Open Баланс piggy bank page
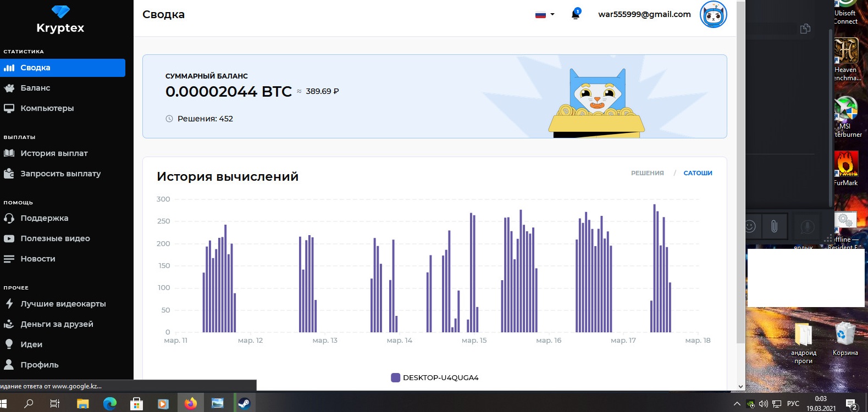The height and width of the screenshot is (412, 868). pyautogui.click(x=35, y=88)
